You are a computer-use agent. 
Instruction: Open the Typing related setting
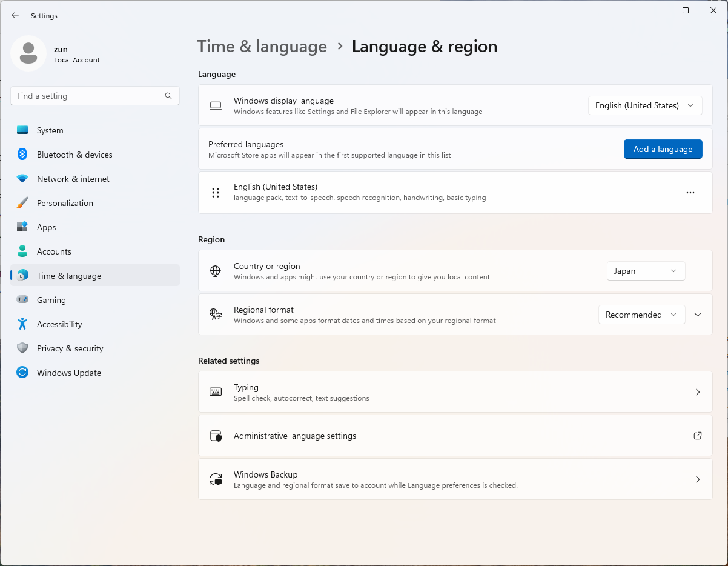[x=455, y=392]
